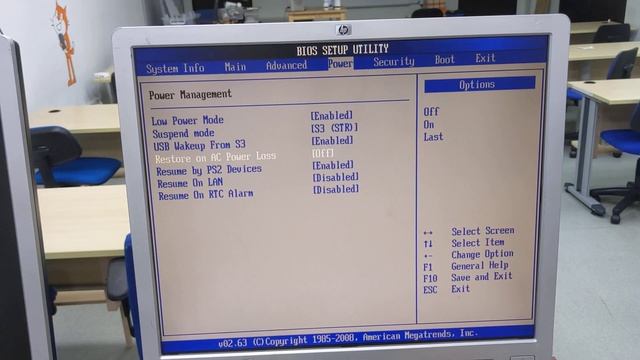Click the BIOS SETUP UTILITY title
The height and width of the screenshot is (360, 640).
[x=342, y=50]
